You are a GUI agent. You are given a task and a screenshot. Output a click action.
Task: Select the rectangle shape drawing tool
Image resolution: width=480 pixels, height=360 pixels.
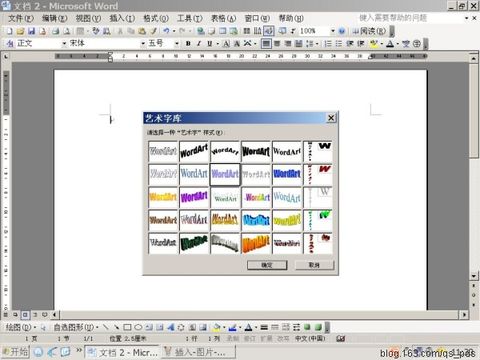[127, 327]
